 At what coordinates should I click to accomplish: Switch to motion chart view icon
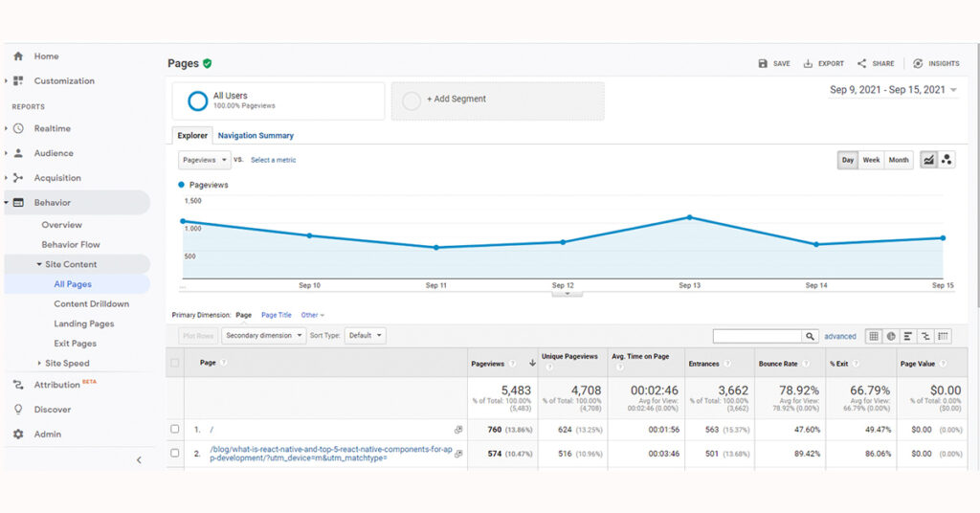tap(947, 160)
